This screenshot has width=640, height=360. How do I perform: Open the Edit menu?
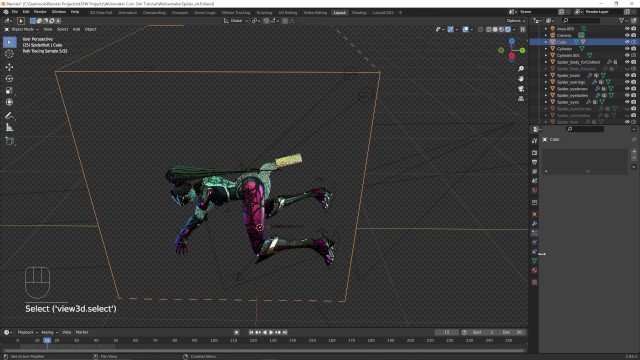click(26, 12)
